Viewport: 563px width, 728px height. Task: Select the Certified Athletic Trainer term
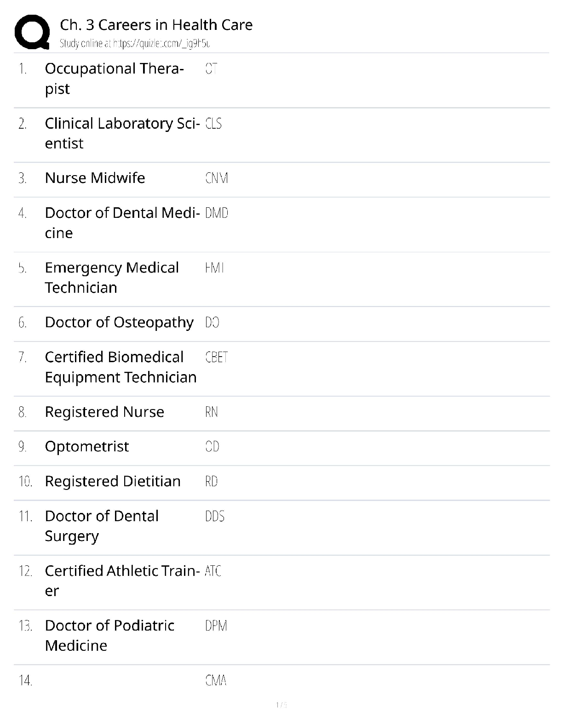pos(122,581)
